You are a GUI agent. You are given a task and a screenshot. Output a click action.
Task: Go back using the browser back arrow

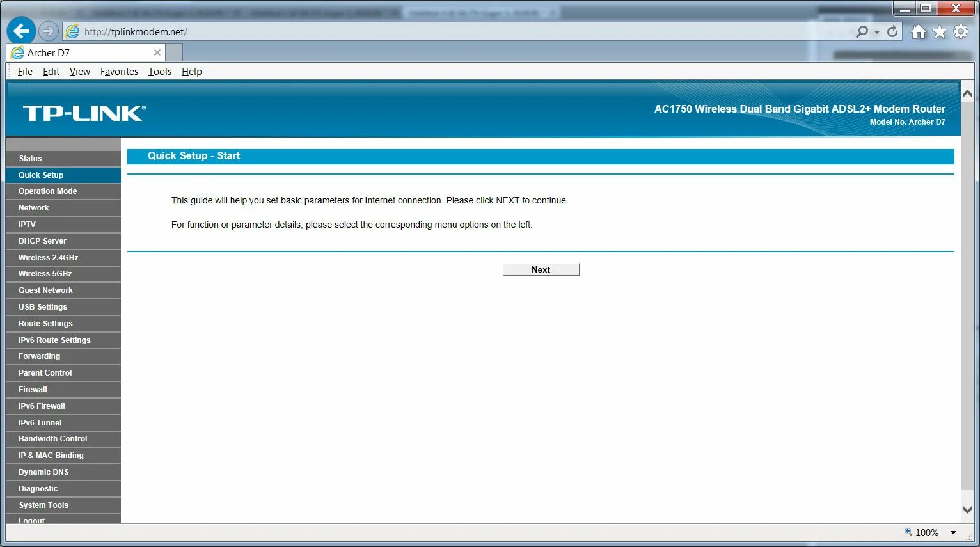click(21, 31)
